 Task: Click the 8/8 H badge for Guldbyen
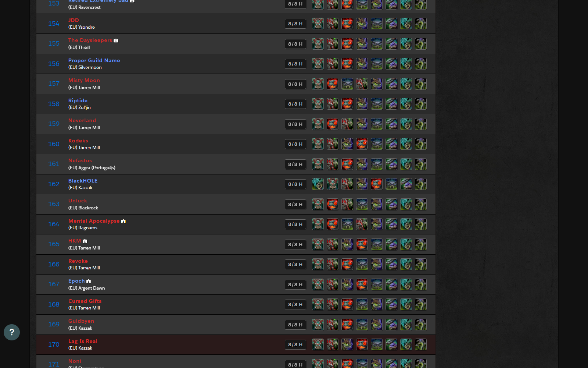[x=295, y=325]
